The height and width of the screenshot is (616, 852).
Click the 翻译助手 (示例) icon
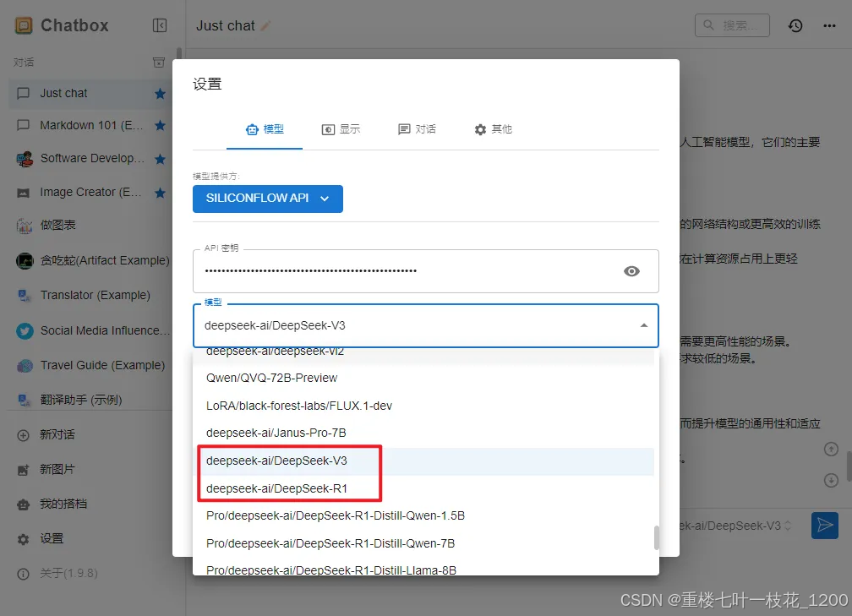[25, 401]
